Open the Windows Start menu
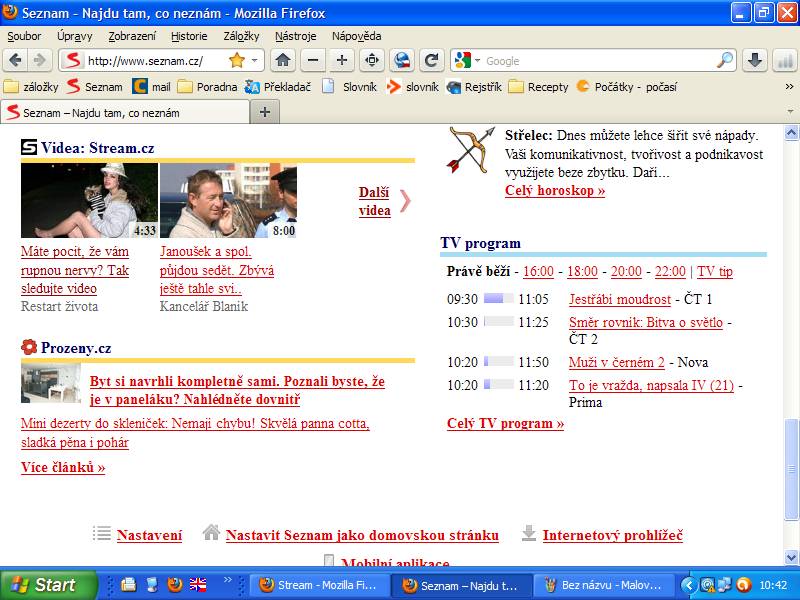 click(x=48, y=585)
